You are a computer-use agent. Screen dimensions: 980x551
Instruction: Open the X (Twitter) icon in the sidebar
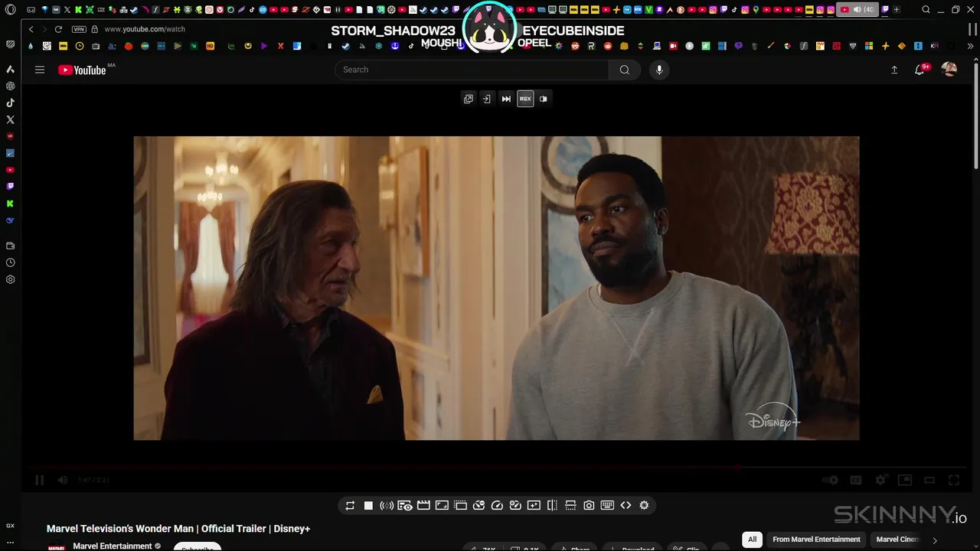pyautogui.click(x=10, y=119)
